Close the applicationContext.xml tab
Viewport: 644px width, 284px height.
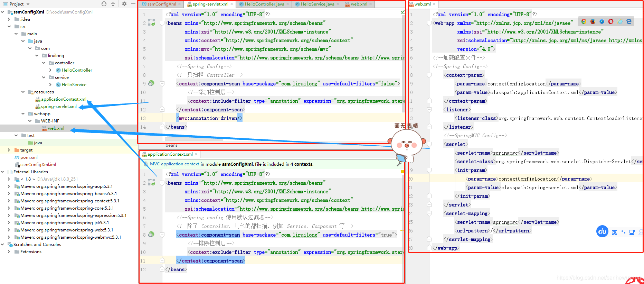point(196,154)
